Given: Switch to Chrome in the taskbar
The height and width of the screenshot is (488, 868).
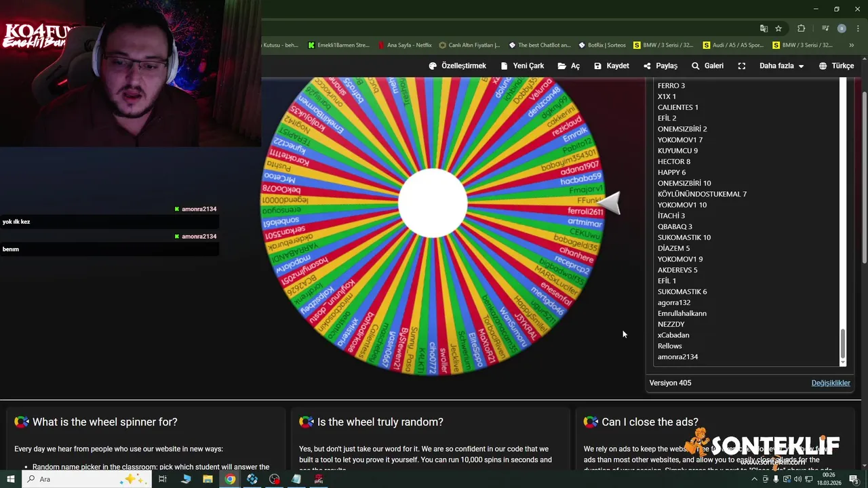Looking at the screenshot, I should coord(231,479).
